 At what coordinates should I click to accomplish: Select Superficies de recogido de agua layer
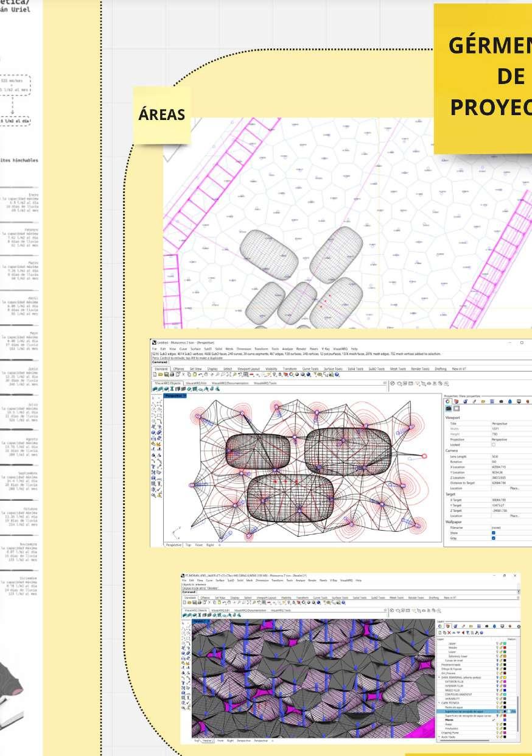[476, 712]
